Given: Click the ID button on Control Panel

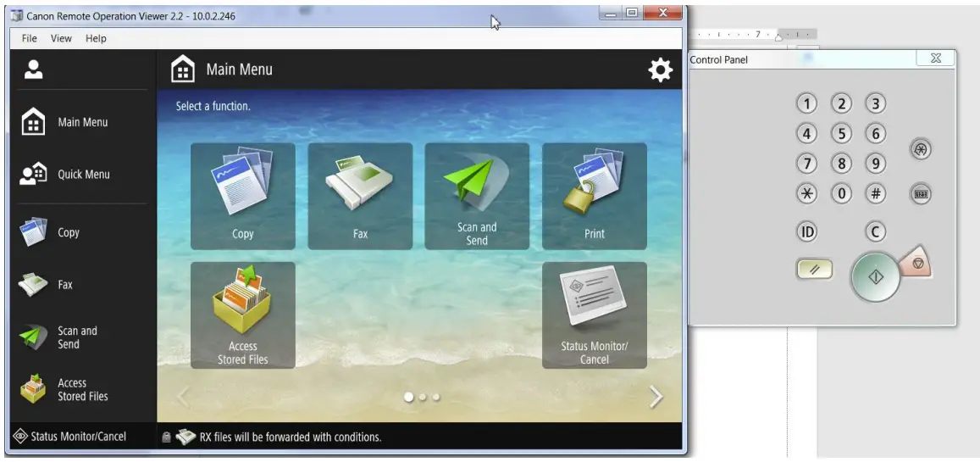Looking at the screenshot, I should tap(807, 232).
